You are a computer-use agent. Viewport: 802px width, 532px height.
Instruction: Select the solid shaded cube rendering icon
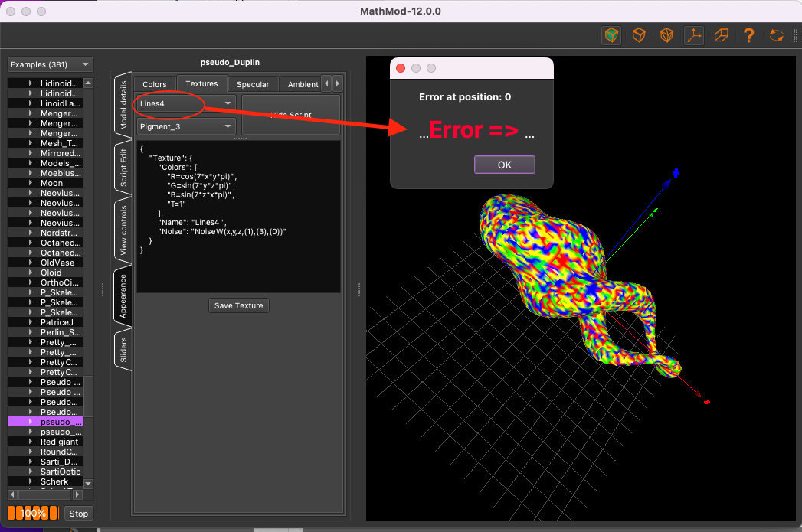(x=611, y=35)
